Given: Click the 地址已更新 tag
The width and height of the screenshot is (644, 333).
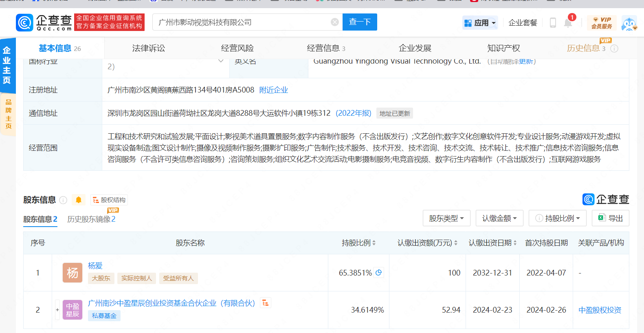Looking at the screenshot, I should [x=395, y=113].
